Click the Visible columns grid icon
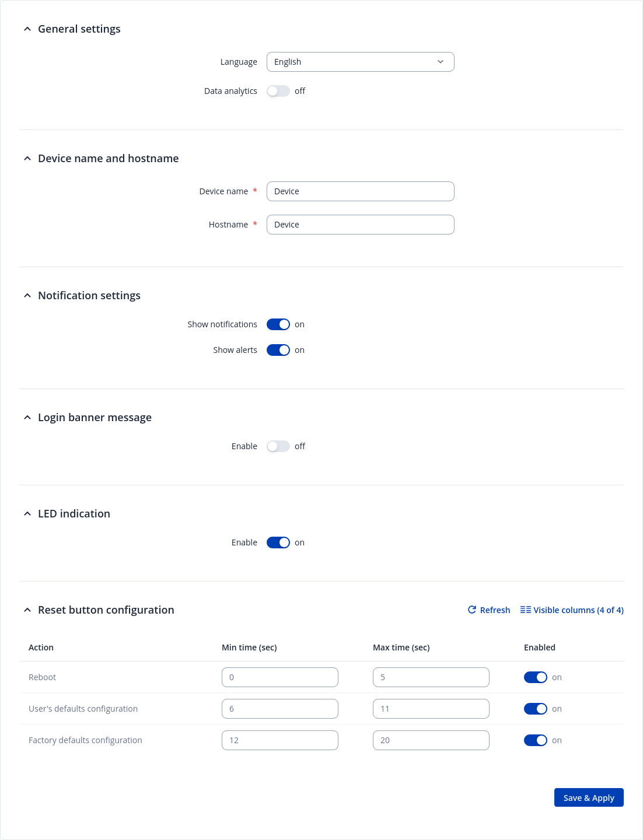 [x=525, y=610]
